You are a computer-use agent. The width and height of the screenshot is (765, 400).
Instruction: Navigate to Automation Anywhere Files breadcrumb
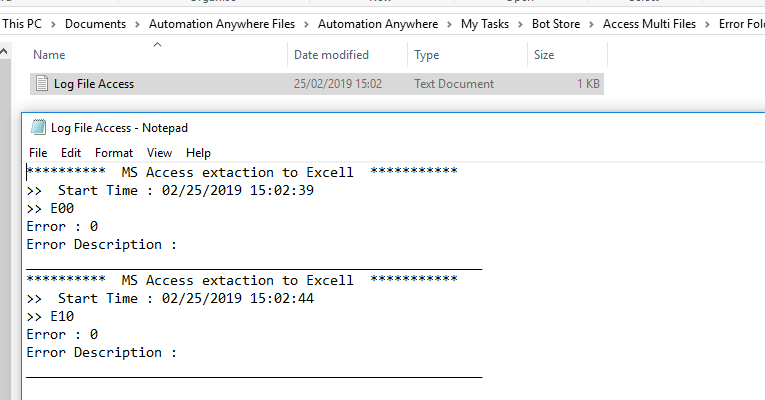pyautogui.click(x=222, y=23)
